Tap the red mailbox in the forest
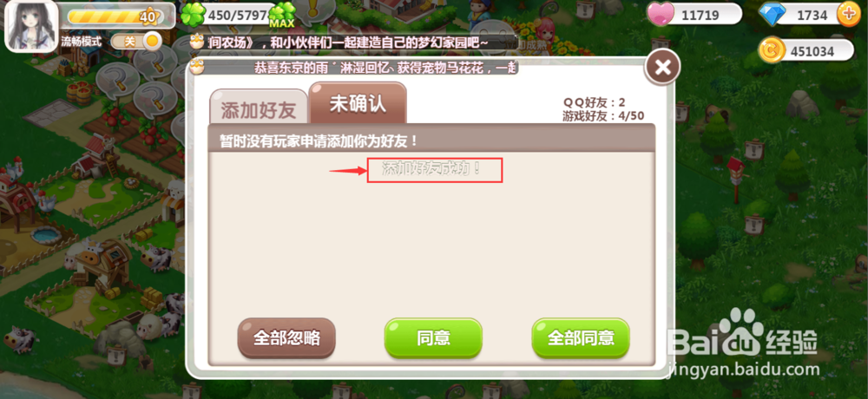868x399 pixels. 736,171
